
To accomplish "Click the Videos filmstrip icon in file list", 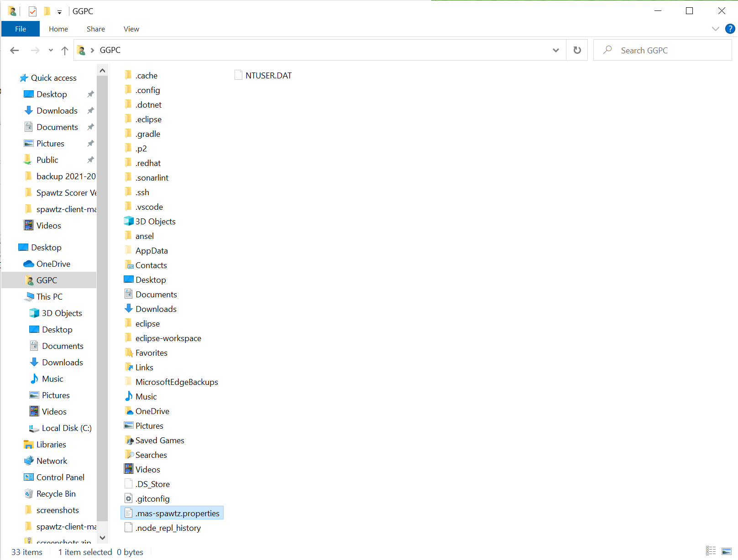I will pos(129,469).
